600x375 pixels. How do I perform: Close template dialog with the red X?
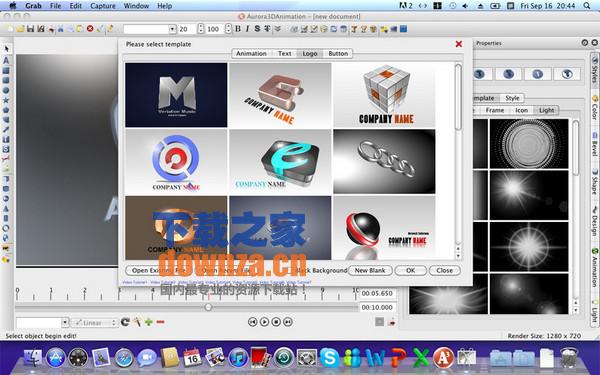pyautogui.click(x=459, y=44)
